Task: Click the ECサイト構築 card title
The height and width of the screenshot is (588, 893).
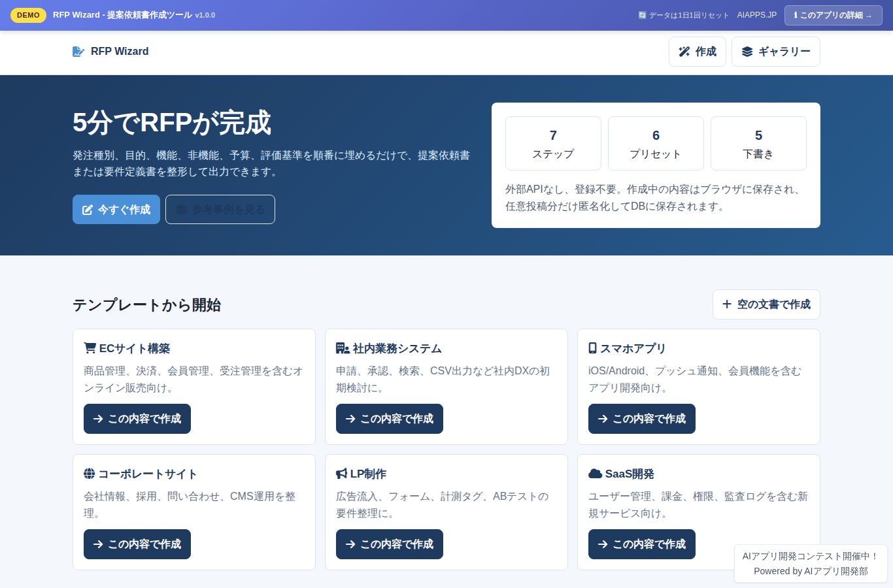Action: [134, 348]
